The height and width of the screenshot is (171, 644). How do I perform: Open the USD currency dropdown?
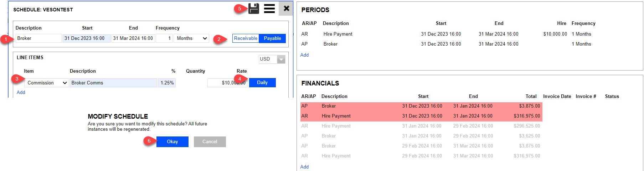point(272,59)
